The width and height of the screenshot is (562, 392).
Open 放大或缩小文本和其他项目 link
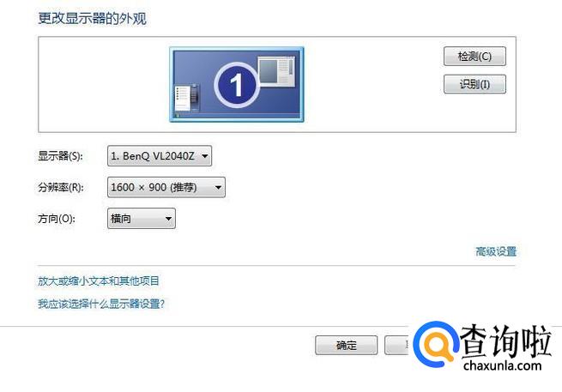tap(98, 281)
